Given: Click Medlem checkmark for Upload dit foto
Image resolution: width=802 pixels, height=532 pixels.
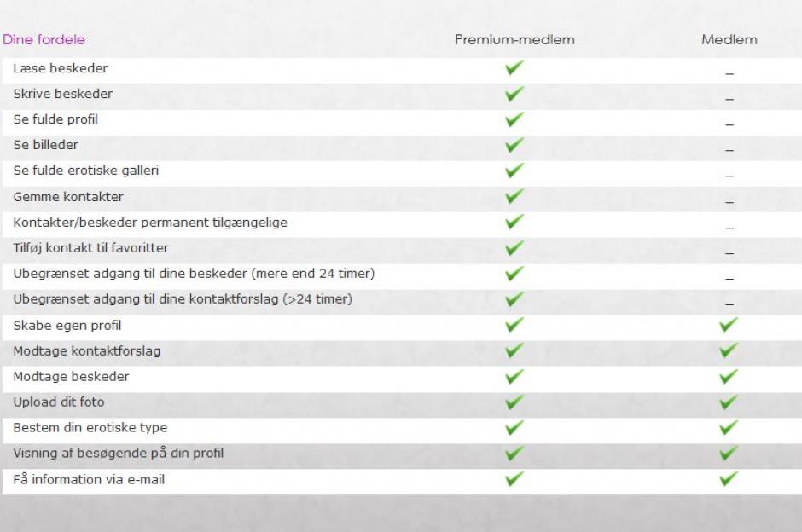Looking at the screenshot, I should click(728, 402).
